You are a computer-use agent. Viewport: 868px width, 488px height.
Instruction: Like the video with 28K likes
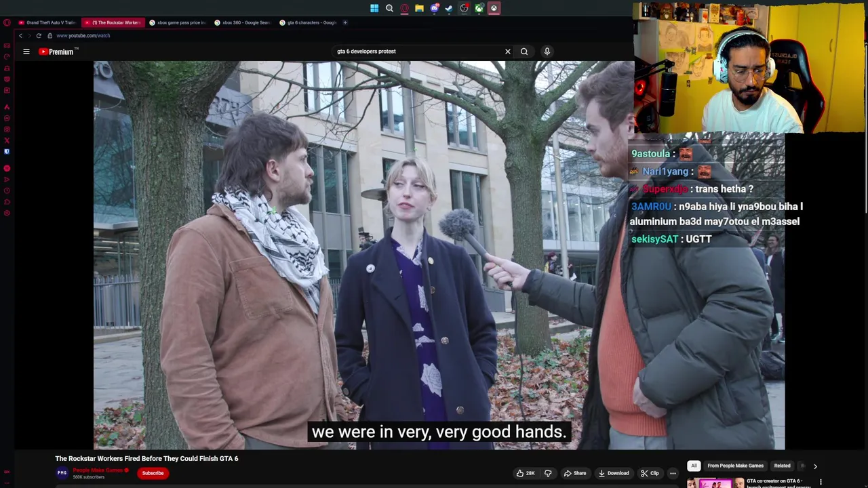tap(526, 473)
